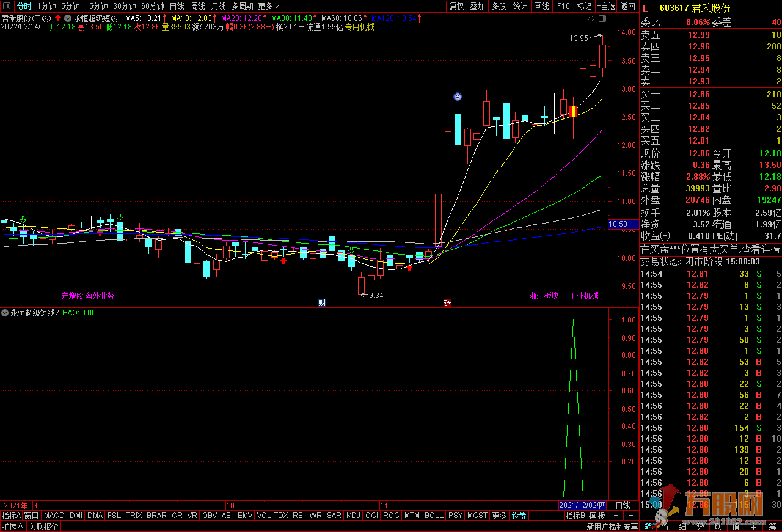Screen dimensions: 782x532
Task: Click the blue sad-face marker on the candle
Action: pyautogui.click(x=457, y=97)
